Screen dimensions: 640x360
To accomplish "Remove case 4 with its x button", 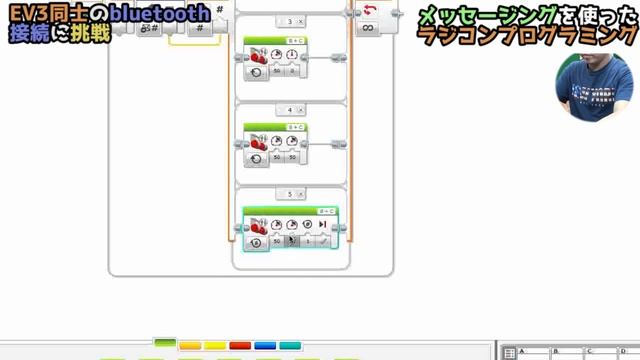I will [301, 110].
